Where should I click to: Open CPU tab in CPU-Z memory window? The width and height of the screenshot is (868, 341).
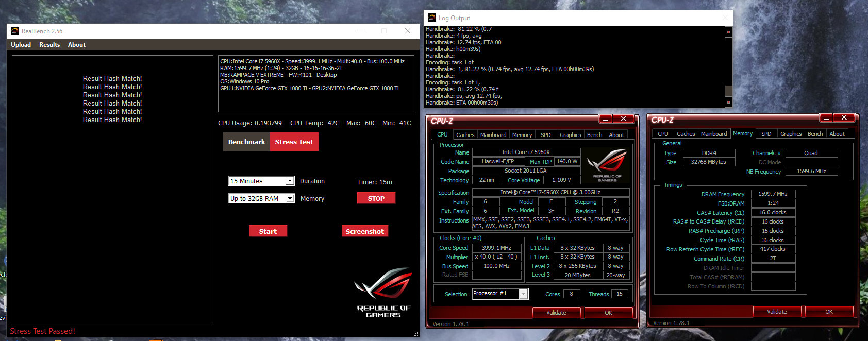click(663, 134)
